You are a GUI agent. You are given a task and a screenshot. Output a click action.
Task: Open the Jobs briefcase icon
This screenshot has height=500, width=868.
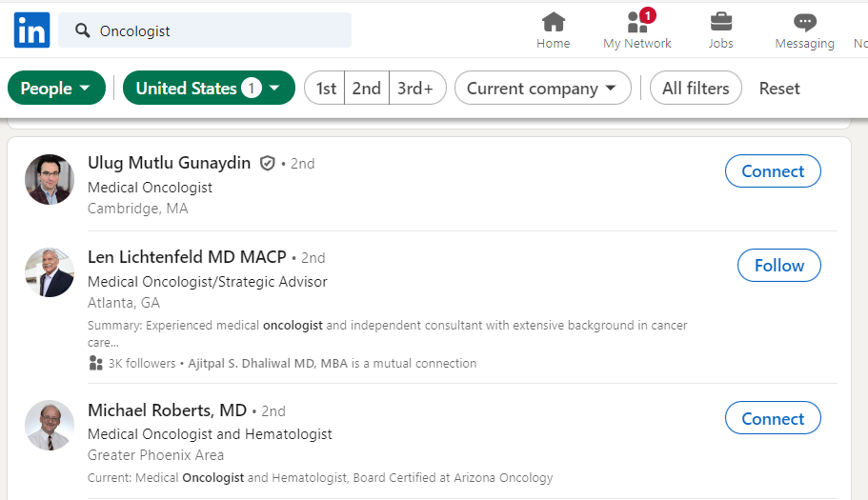[x=721, y=22]
